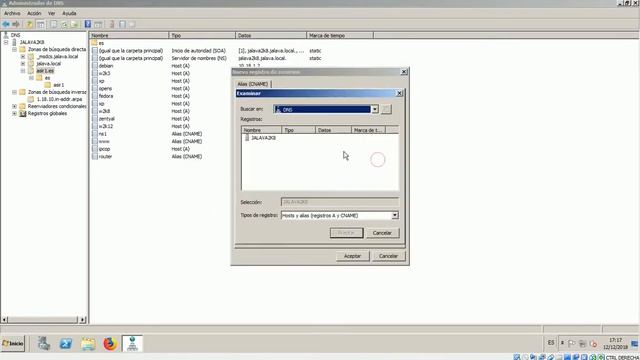This screenshot has height=360, width=640.
Task: Open the Acción menu
Action: point(34,13)
